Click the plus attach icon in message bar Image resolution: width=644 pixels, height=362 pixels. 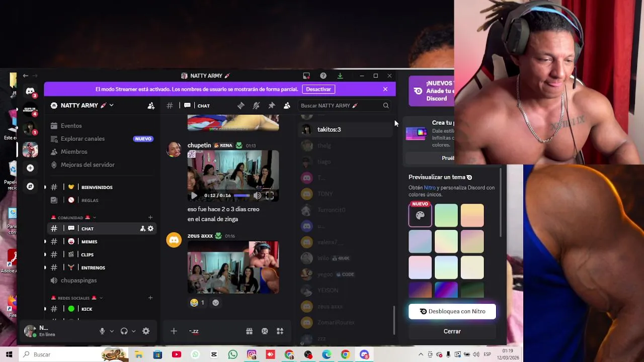coord(174,331)
